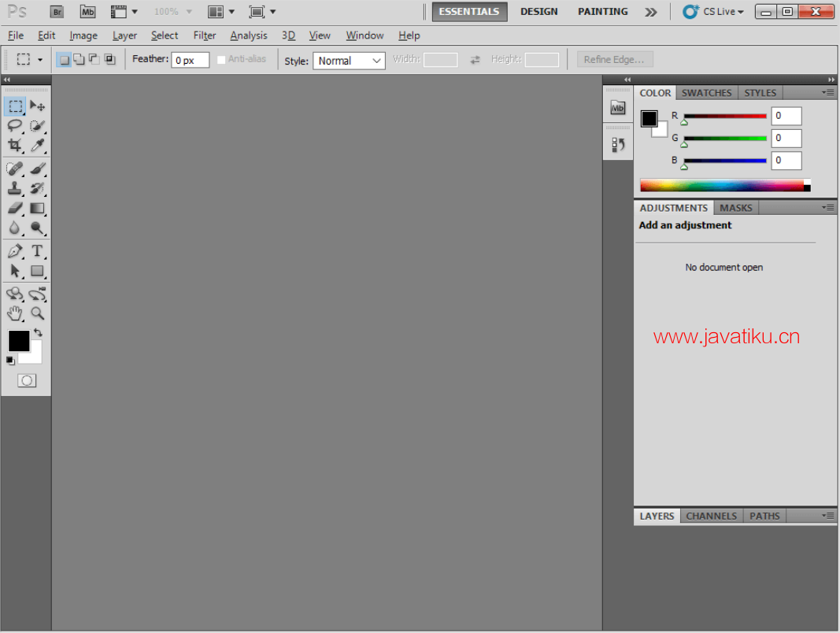840x633 pixels.
Task: Switch to the Paths tab
Action: pos(764,516)
